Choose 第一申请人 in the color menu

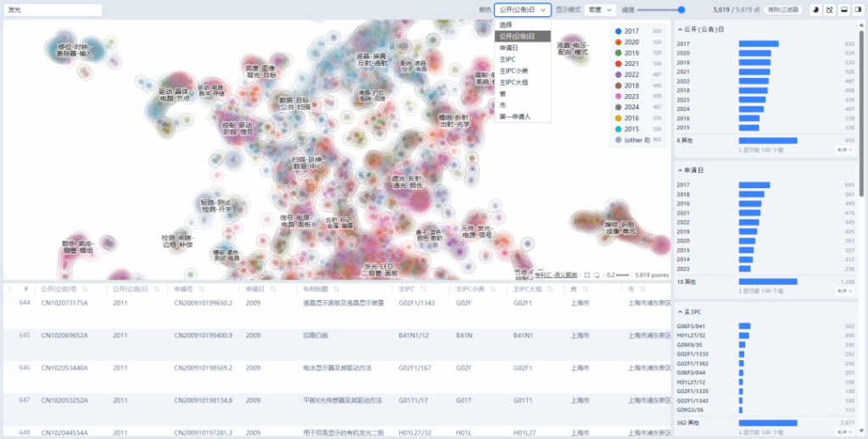point(515,116)
